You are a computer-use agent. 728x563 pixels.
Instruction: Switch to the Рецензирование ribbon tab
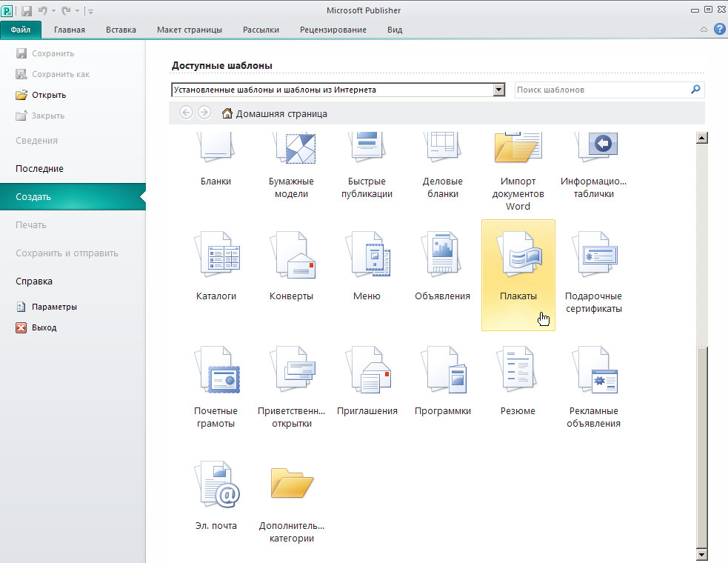333,30
